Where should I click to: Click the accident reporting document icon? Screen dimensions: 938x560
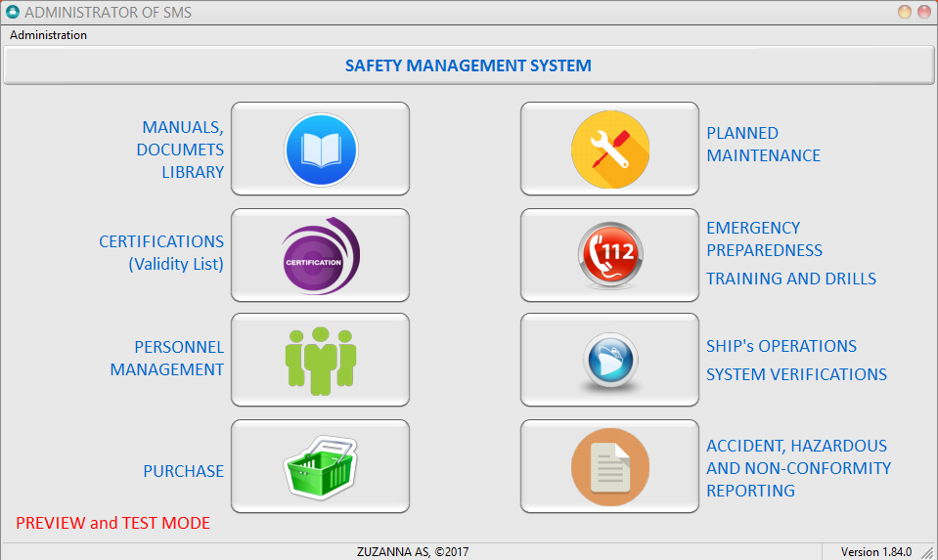pyautogui.click(x=609, y=466)
